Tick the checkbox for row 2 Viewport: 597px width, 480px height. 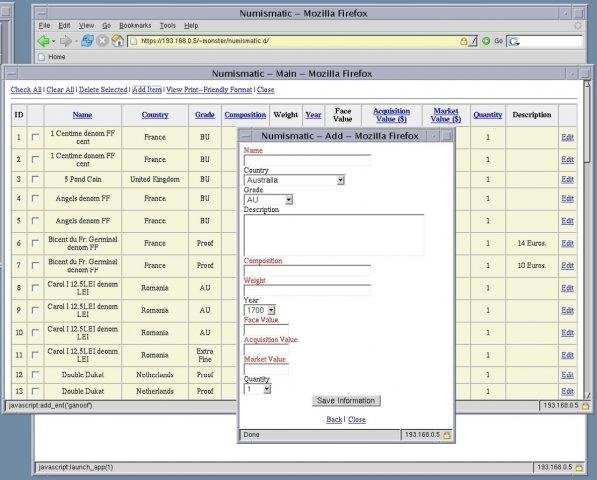tap(35, 159)
